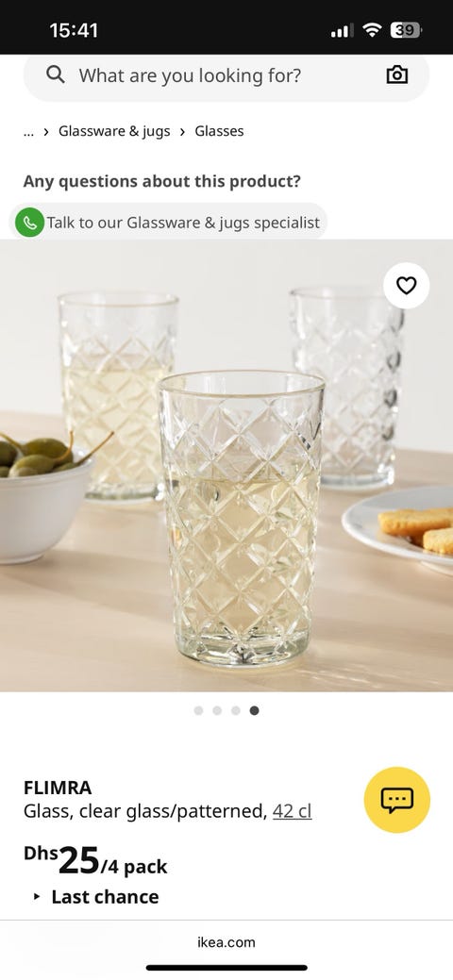This screenshot has width=453, height=980.
Task: Click the 'What are you looking for?' search field
Action: 226,75
